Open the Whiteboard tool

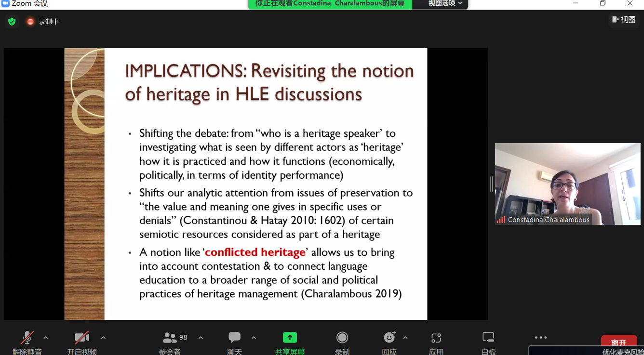488,338
